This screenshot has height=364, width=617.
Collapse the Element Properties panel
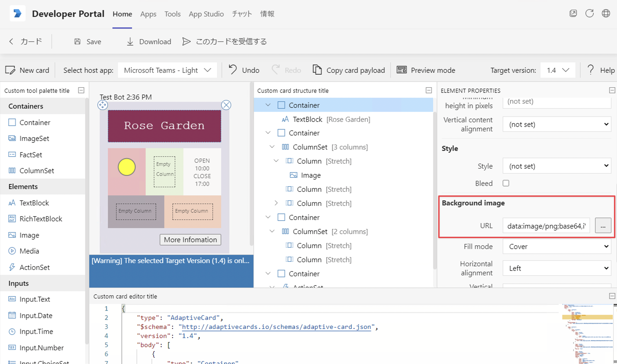(x=612, y=90)
